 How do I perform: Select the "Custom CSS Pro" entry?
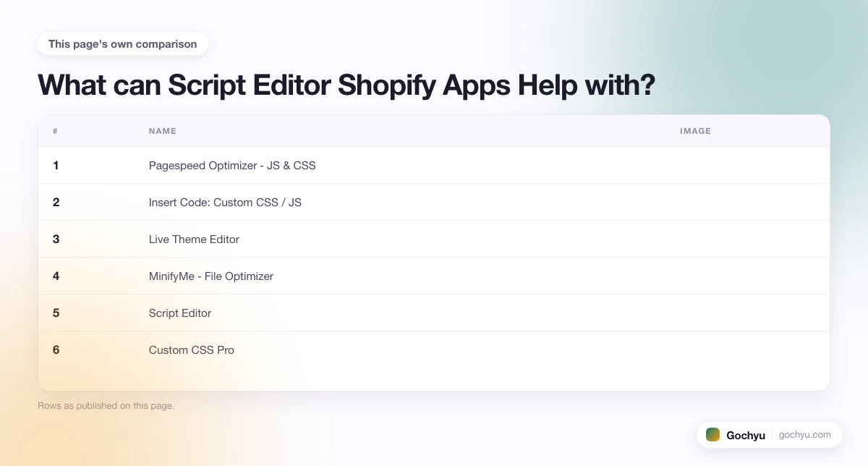tap(192, 350)
